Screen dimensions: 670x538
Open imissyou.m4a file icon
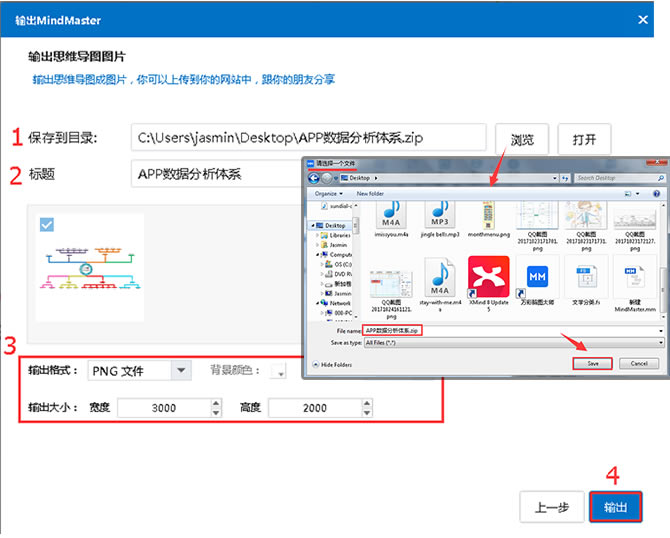coord(391,215)
